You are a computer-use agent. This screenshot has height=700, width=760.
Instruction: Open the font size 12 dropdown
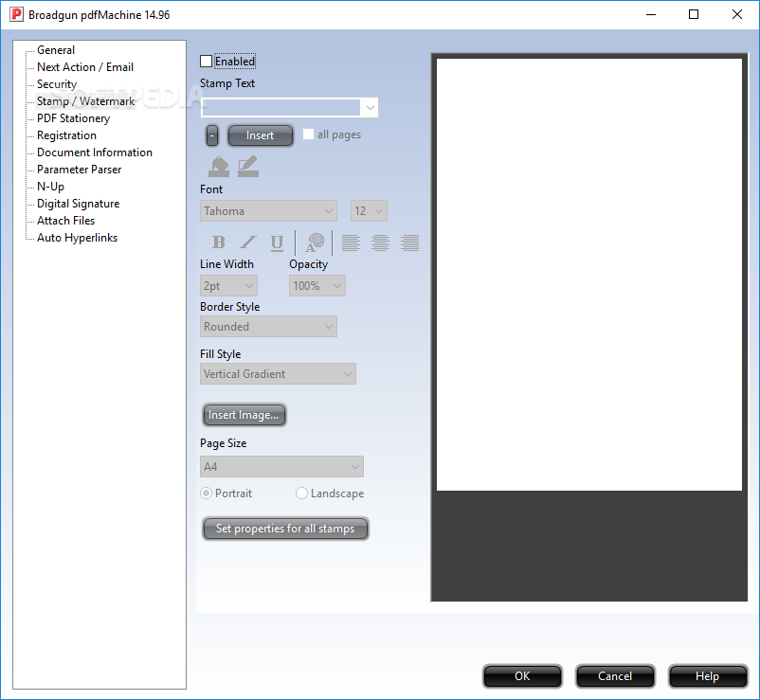pos(369,210)
